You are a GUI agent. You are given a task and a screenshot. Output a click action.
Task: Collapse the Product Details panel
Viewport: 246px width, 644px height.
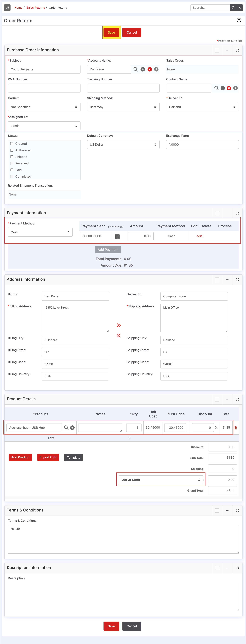point(227,399)
